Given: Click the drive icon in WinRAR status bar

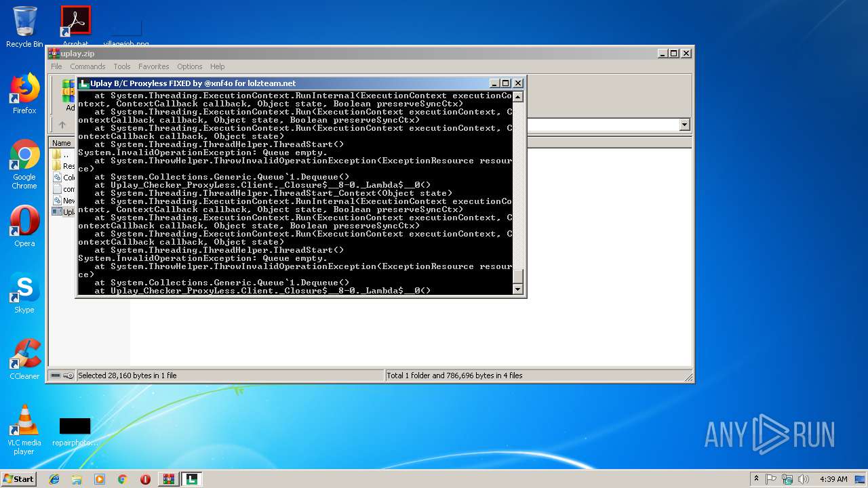Looking at the screenshot, I should pyautogui.click(x=56, y=375).
